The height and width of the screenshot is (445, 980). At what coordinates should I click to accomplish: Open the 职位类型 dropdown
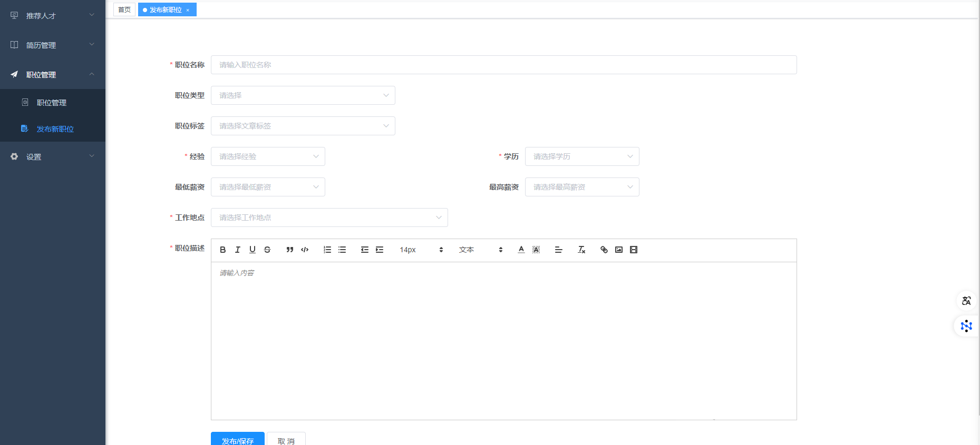click(x=303, y=95)
